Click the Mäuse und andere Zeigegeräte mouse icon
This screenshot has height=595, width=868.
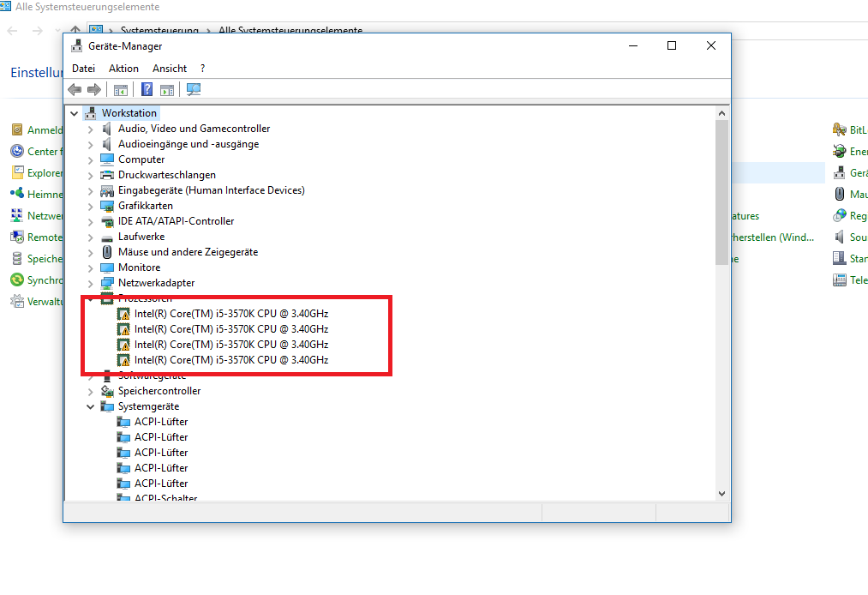tap(107, 252)
